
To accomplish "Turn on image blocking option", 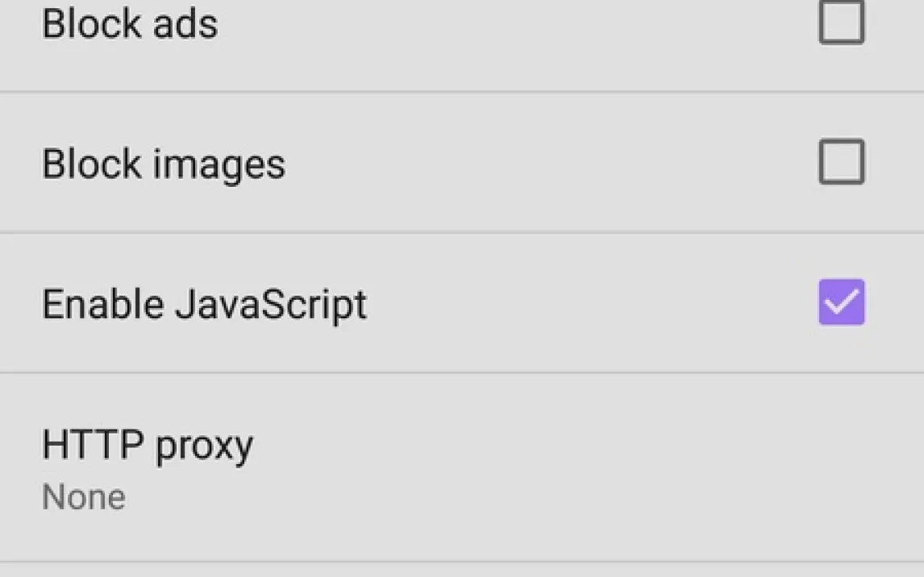I will coord(842,162).
